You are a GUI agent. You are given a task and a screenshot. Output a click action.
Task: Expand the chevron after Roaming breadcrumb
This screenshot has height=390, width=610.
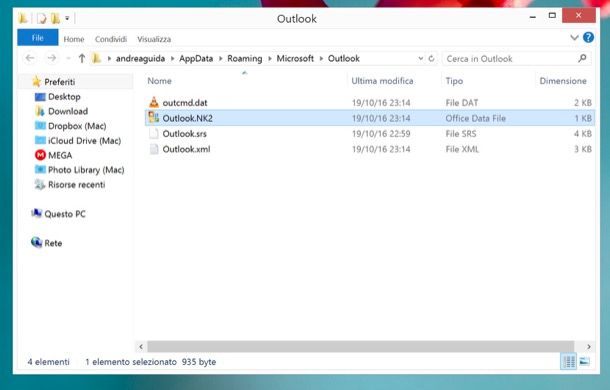[x=270, y=59]
